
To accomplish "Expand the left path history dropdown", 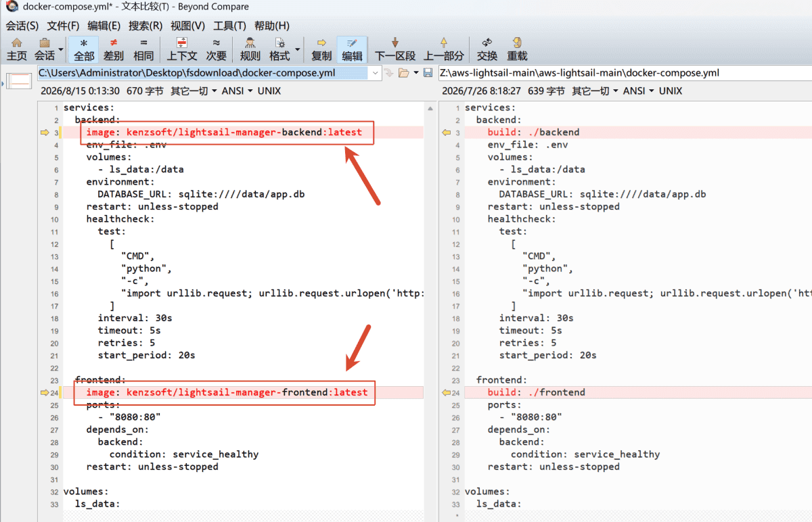I will click(376, 73).
